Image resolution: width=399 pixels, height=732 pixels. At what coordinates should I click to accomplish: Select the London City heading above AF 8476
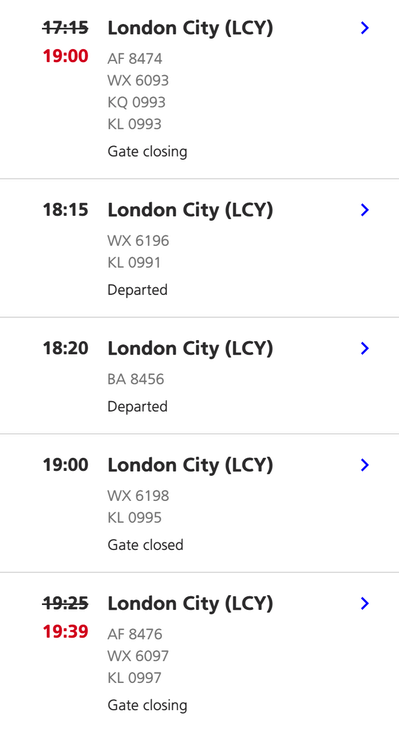pos(190,604)
